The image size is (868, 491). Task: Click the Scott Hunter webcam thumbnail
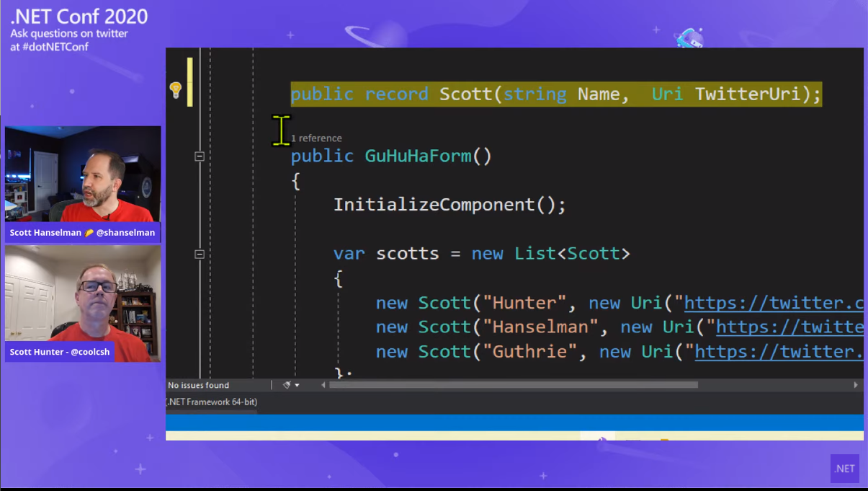[x=83, y=293]
